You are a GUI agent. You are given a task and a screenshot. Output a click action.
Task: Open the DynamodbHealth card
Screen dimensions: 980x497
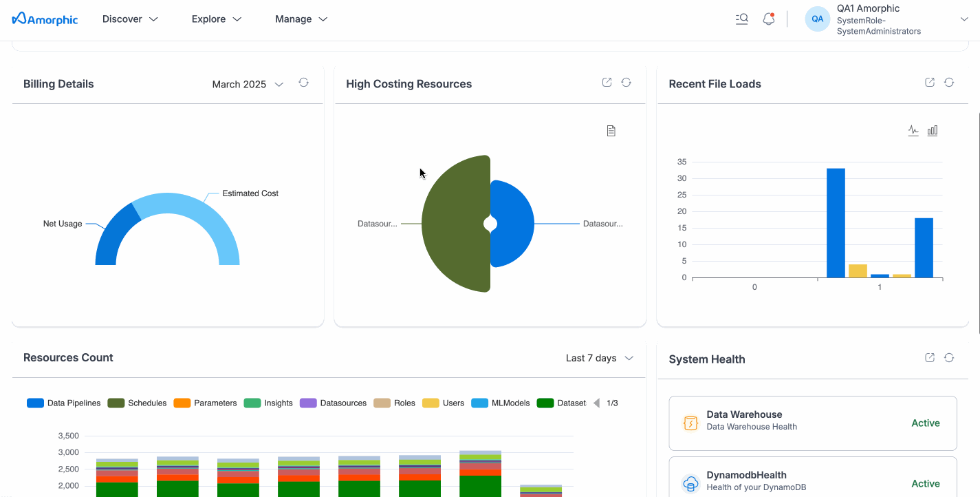point(813,477)
